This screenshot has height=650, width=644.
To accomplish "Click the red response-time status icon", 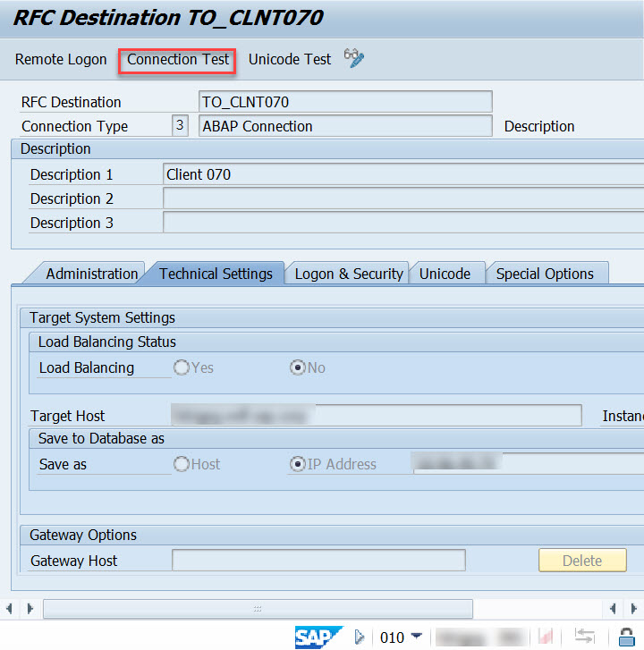I will coord(546,637).
